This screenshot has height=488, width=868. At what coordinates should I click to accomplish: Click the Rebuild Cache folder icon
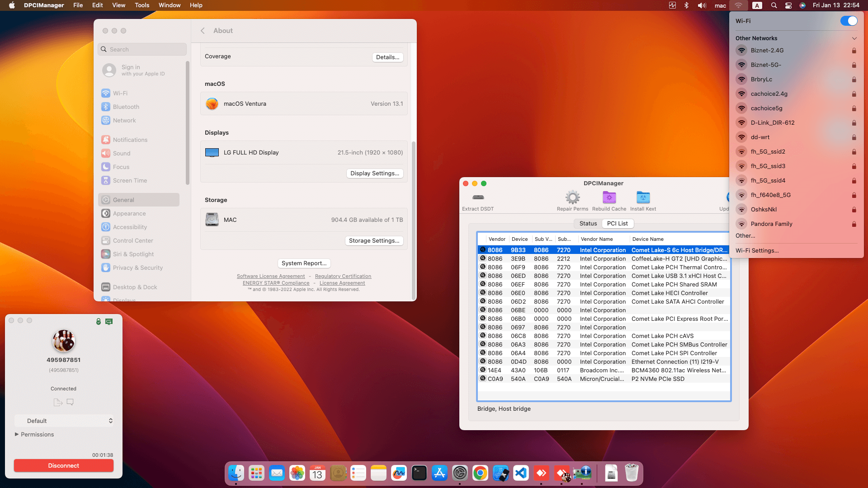click(609, 197)
